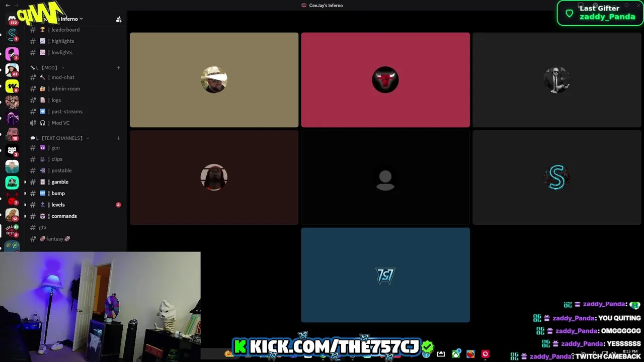644x362 pixels.
Task: Add a channel to TEXT CHANNELS category
Action: (118, 138)
